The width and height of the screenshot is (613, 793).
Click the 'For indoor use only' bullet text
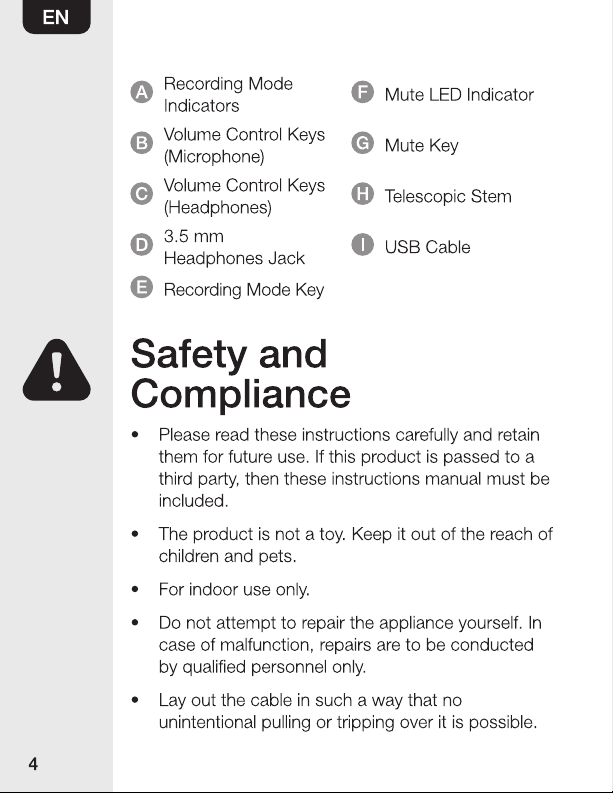[234, 590]
